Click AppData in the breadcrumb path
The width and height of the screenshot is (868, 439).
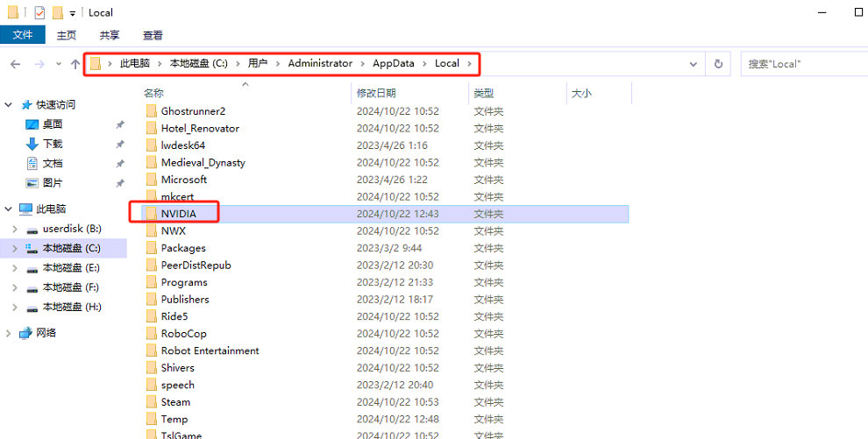[x=392, y=64]
